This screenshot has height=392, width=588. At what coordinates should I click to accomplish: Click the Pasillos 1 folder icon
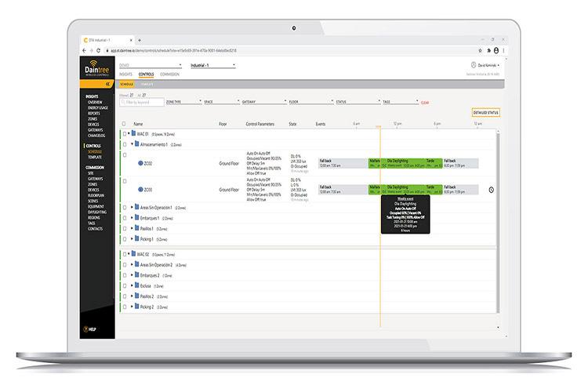click(x=137, y=228)
